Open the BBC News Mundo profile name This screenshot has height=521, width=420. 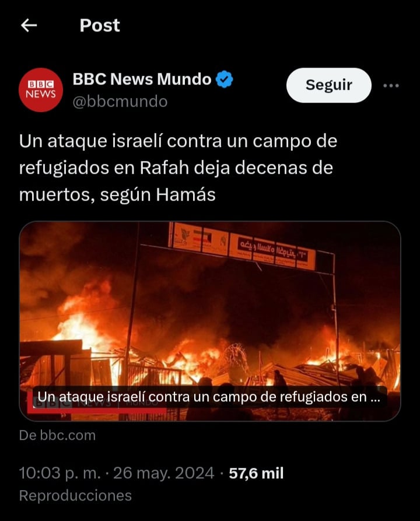[x=142, y=79]
